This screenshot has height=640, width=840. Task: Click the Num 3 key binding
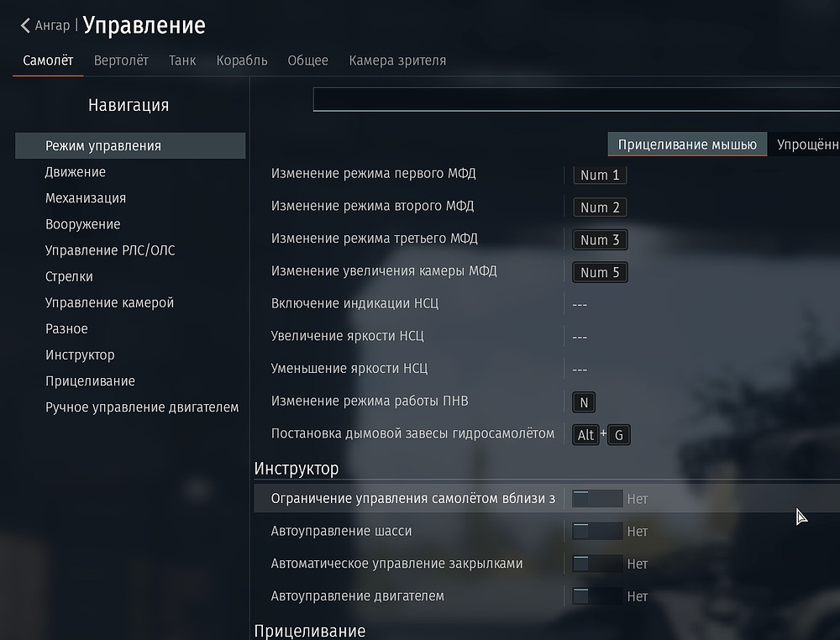click(600, 240)
